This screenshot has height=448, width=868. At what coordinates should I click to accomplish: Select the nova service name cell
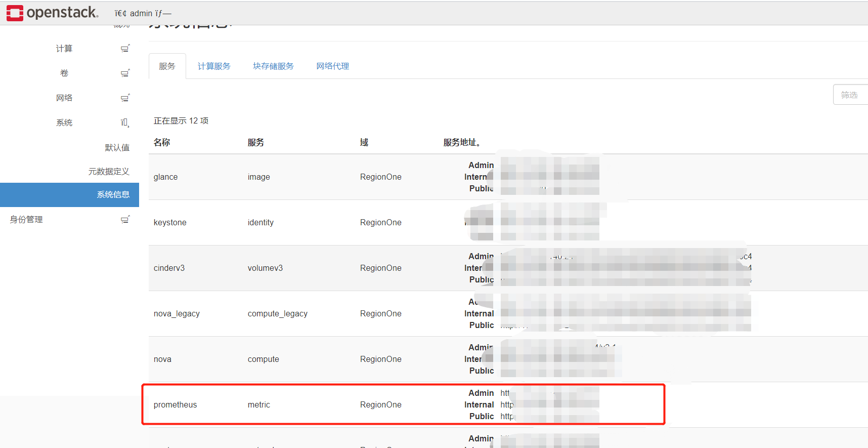(162, 359)
